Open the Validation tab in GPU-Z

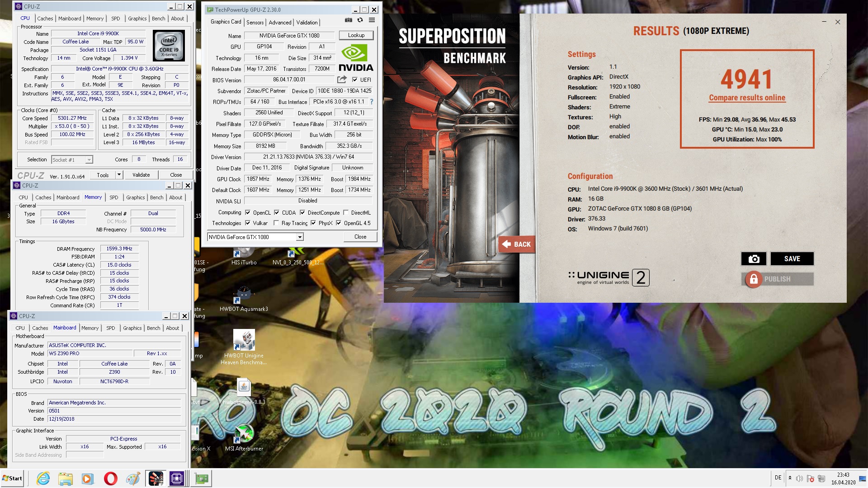307,22
